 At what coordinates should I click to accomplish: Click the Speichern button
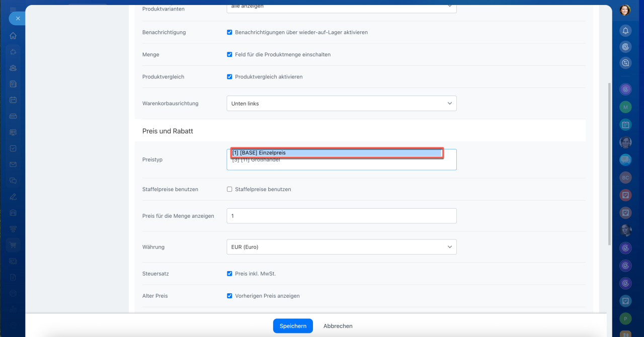tap(293, 326)
